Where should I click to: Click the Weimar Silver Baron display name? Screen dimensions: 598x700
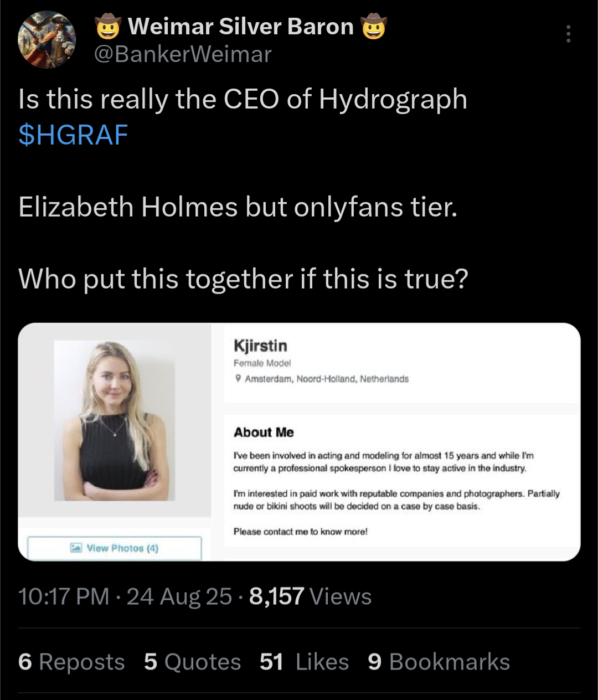(x=241, y=27)
